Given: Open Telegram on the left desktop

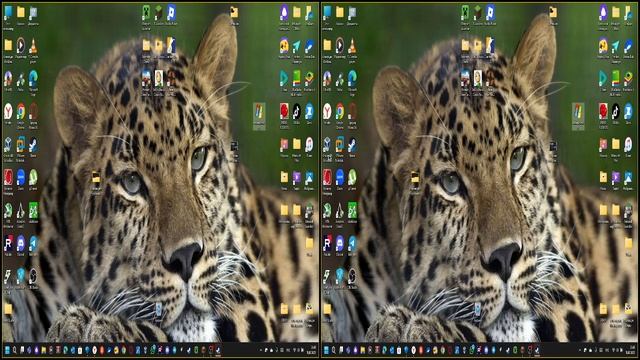Looking at the screenshot, I should (x=33, y=244).
